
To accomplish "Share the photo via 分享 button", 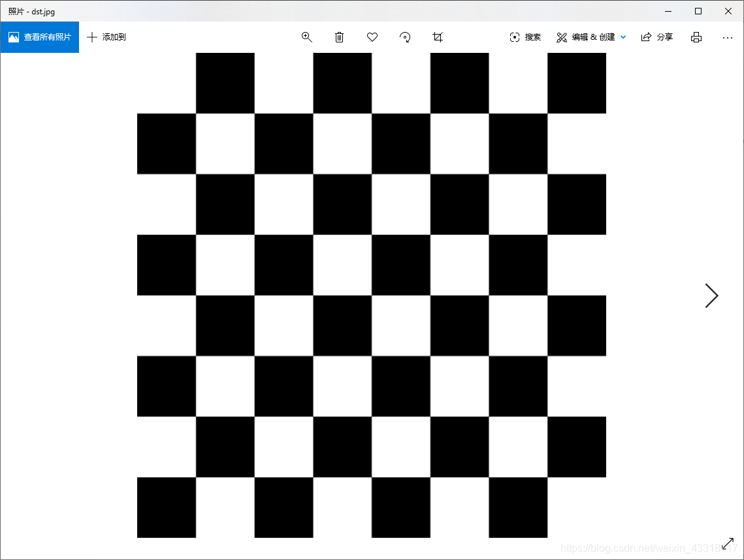I will [x=657, y=37].
